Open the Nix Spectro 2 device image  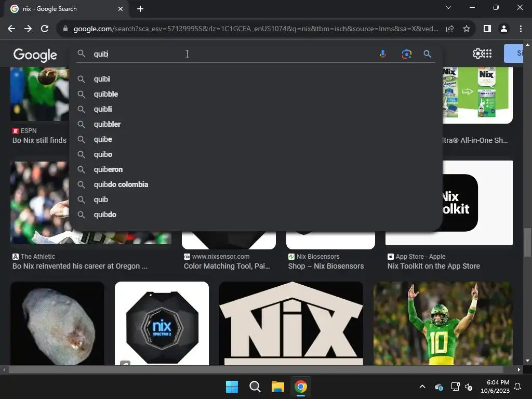162,323
